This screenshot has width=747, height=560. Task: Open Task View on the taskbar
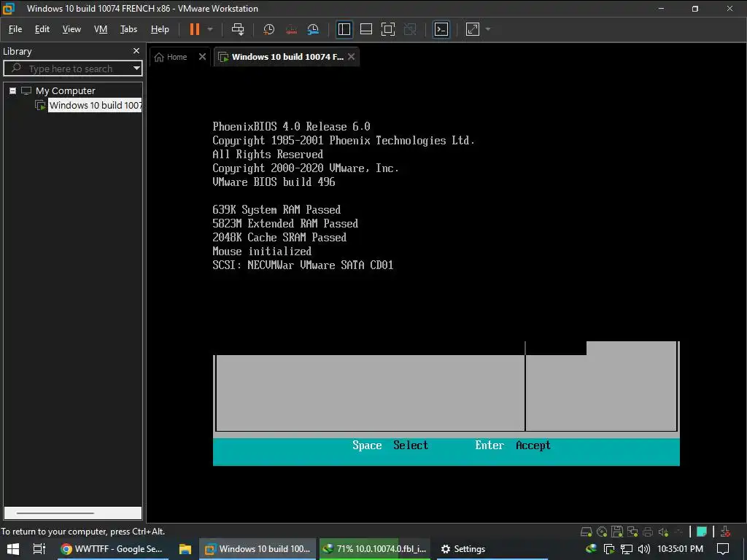pyautogui.click(x=39, y=549)
